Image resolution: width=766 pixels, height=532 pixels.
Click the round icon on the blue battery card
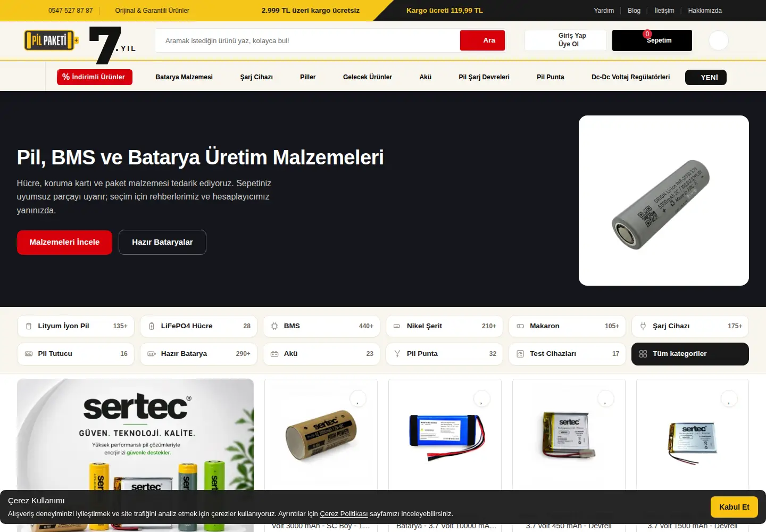point(482,398)
